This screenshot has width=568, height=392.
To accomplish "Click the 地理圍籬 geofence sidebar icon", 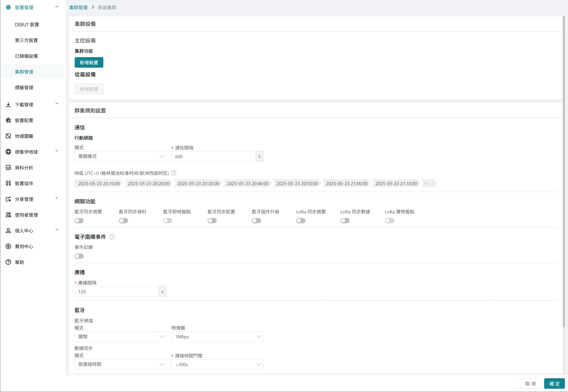I will click(8, 136).
